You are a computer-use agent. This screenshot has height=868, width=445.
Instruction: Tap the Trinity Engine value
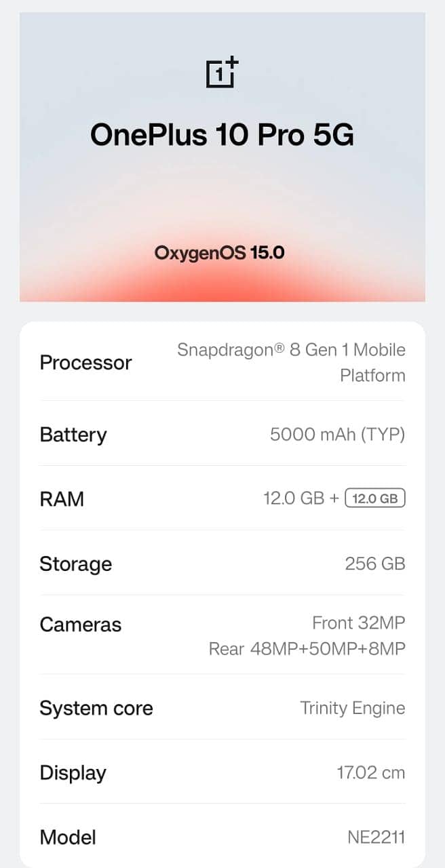[x=352, y=708]
